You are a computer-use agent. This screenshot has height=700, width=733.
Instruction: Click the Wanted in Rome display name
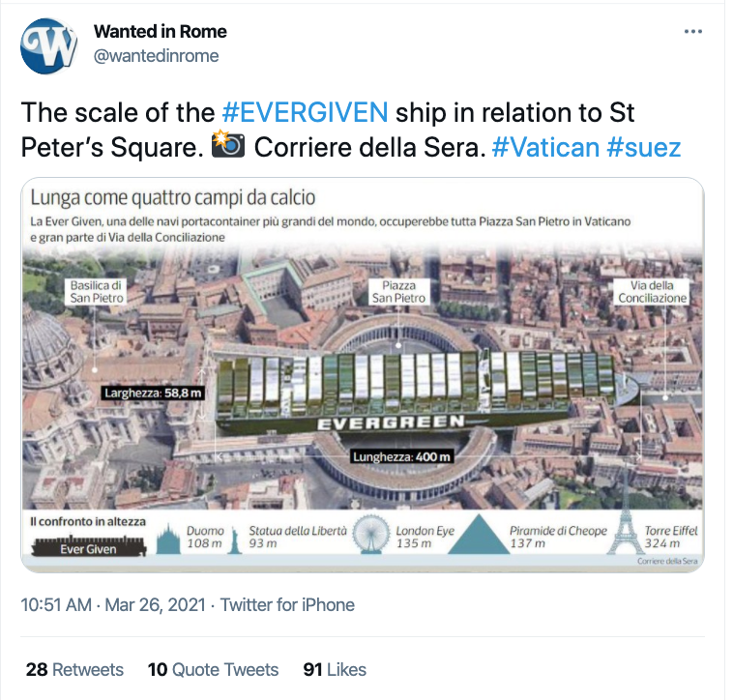[161, 31]
